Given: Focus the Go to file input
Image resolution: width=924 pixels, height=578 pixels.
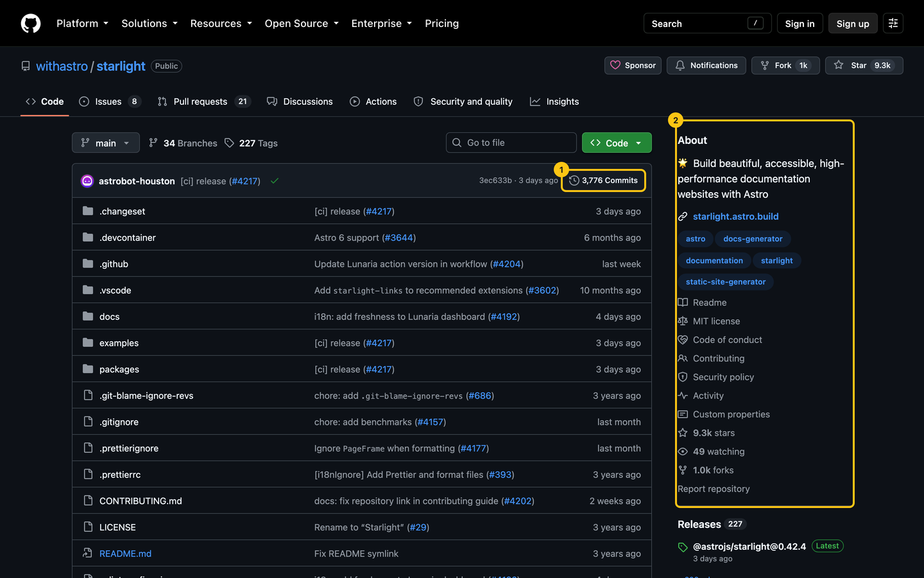Looking at the screenshot, I should (x=511, y=143).
